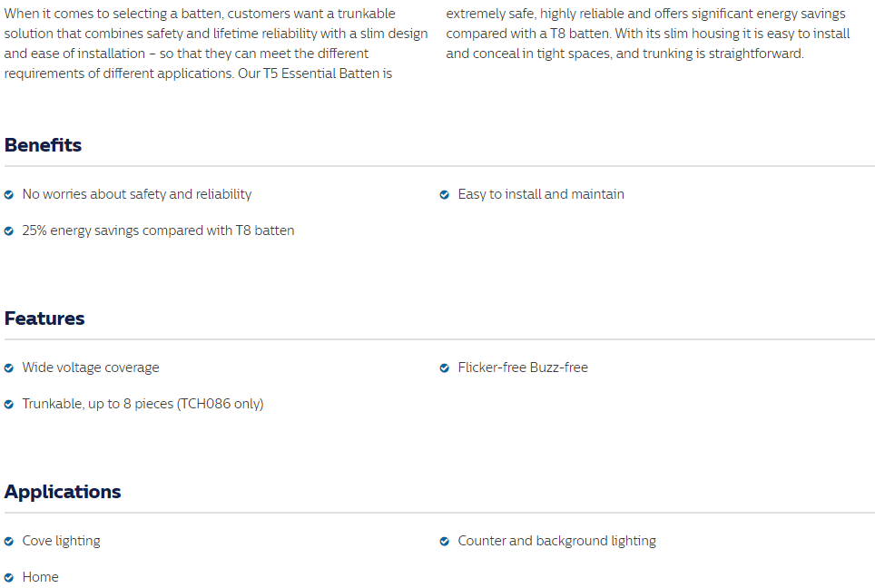Click the checkmark icon next to "25% energy savings"
Viewport: 875px width, 588px height.
(x=9, y=231)
